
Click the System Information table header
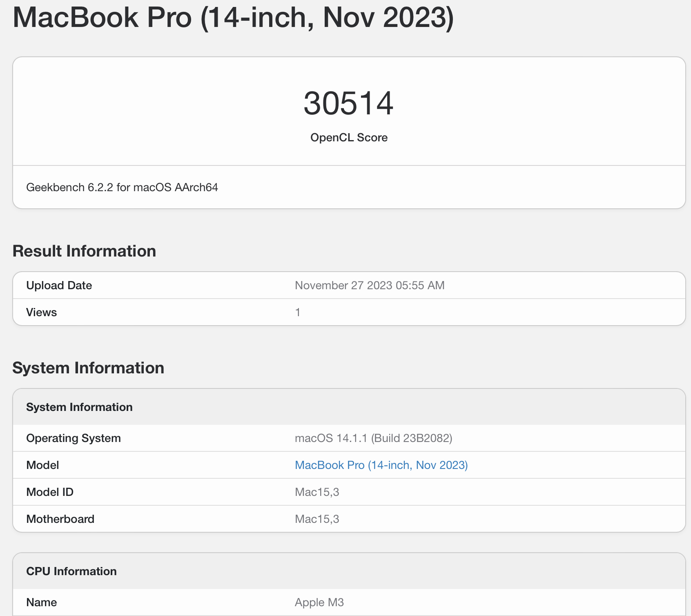(x=79, y=407)
